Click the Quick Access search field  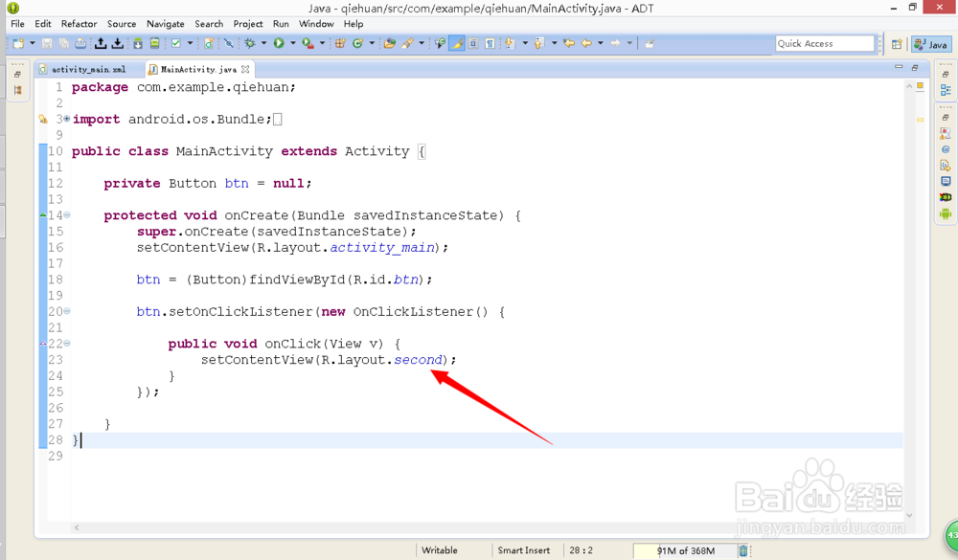pyautogui.click(x=825, y=43)
